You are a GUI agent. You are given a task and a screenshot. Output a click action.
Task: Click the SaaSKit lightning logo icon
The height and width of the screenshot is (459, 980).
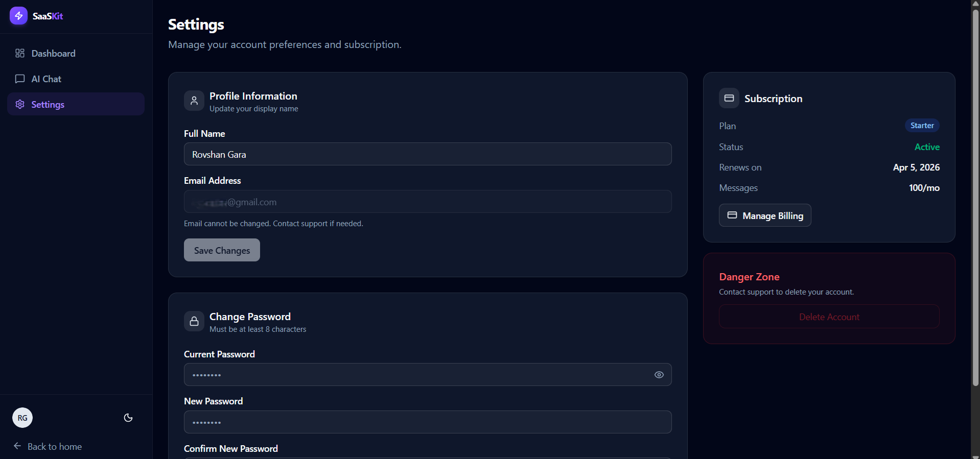click(18, 16)
